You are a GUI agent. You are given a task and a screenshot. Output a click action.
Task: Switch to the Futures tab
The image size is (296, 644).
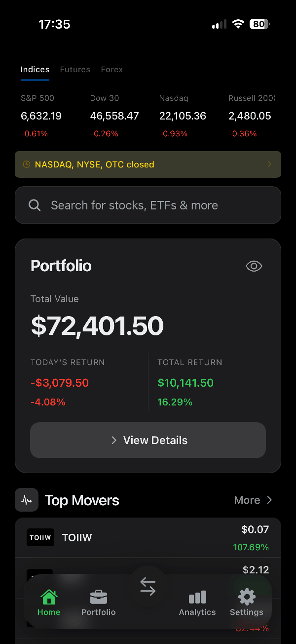75,69
